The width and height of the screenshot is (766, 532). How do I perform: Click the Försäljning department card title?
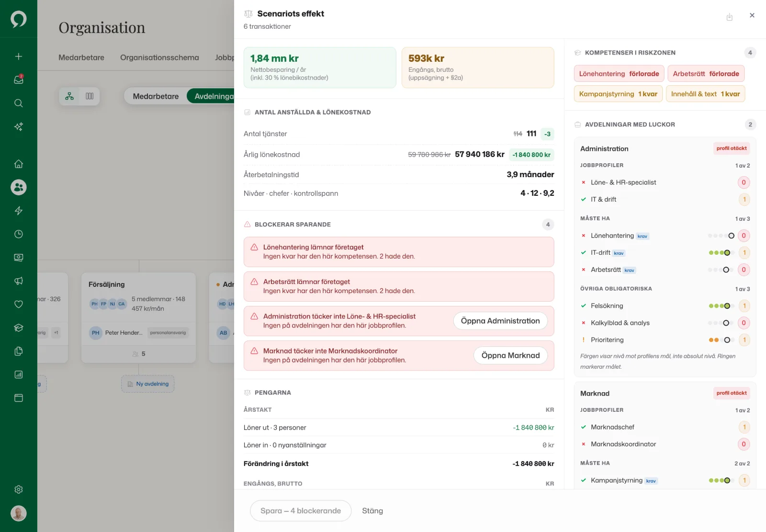[x=107, y=284]
